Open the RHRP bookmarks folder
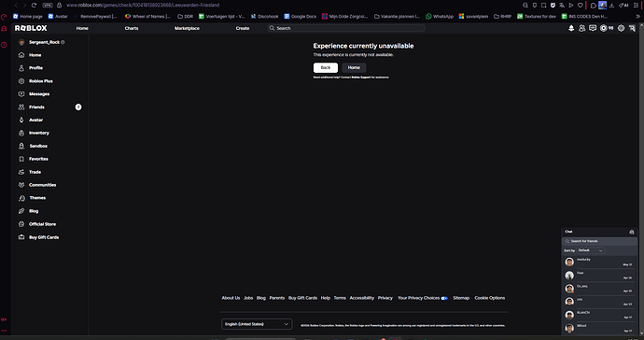Viewport: 644px width, 340px height. pos(503,17)
